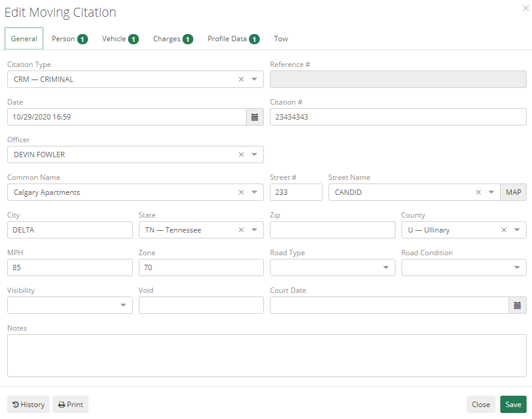Click the Street # field

296,192
